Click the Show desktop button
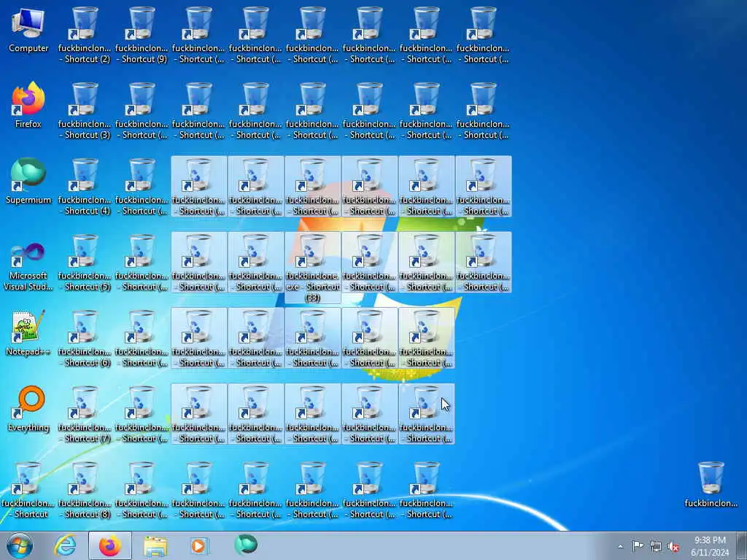 pos(742,545)
